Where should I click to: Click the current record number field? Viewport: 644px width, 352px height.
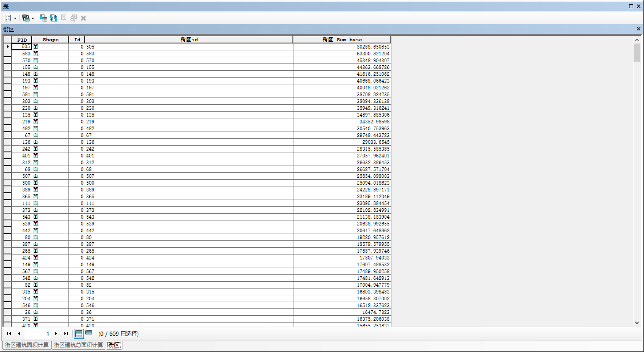coord(38,334)
